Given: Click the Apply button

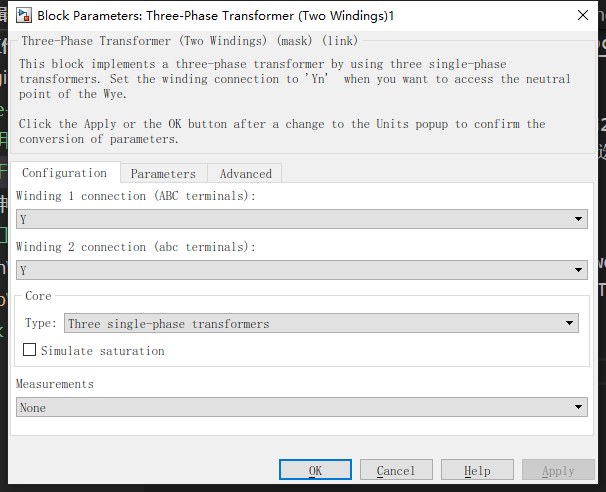Looking at the screenshot, I should (x=558, y=470).
